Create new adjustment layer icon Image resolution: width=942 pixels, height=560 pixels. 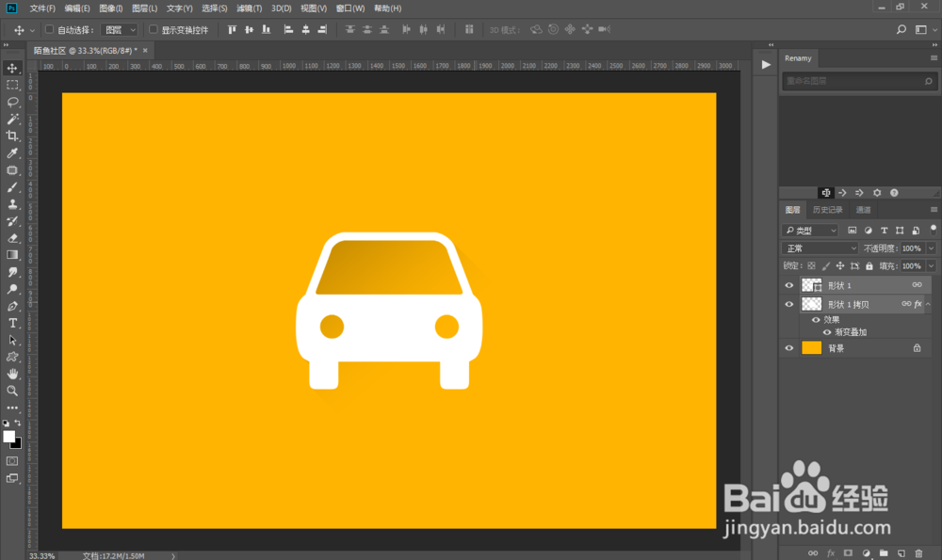pyautogui.click(x=866, y=552)
